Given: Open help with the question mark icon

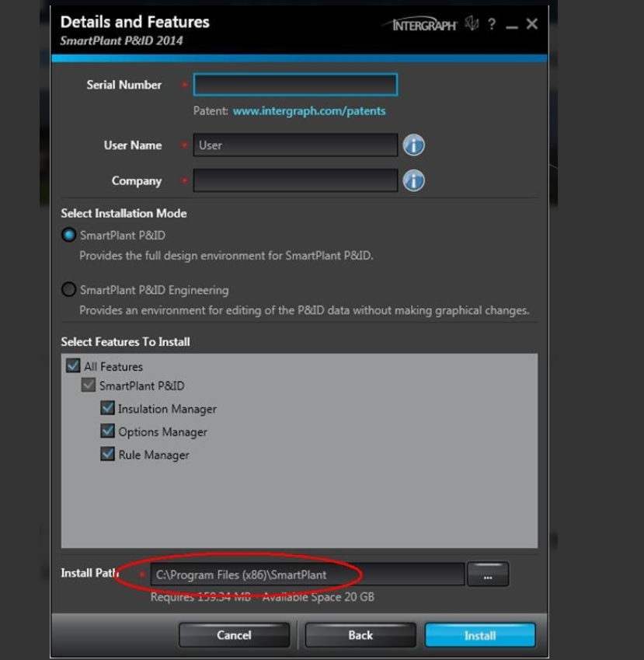Looking at the screenshot, I should point(491,24).
